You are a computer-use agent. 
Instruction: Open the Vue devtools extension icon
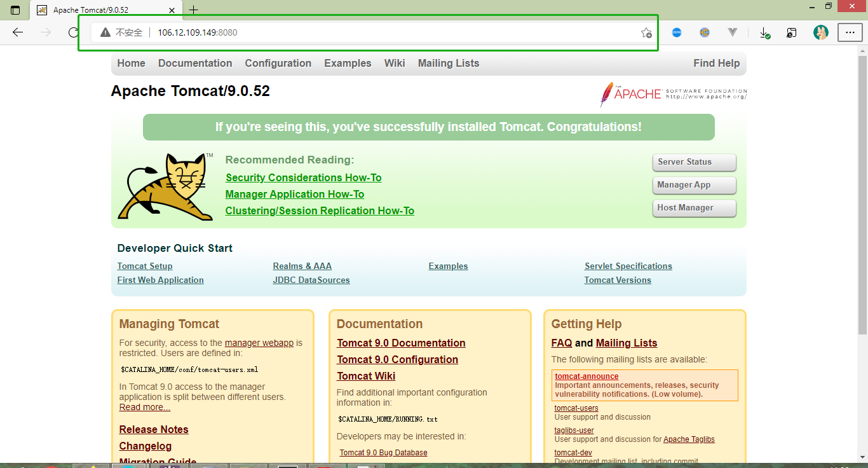click(x=733, y=32)
